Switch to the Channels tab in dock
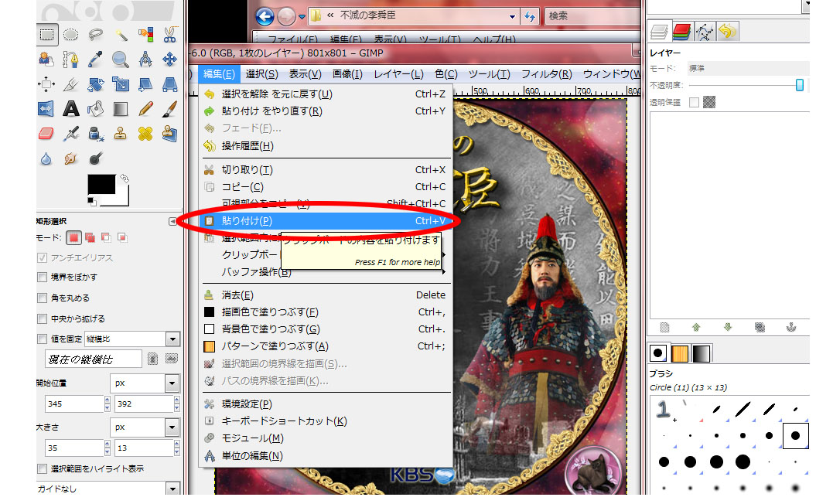Image resolution: width=833 pixels, height=504 pixels. pos(681,32)
